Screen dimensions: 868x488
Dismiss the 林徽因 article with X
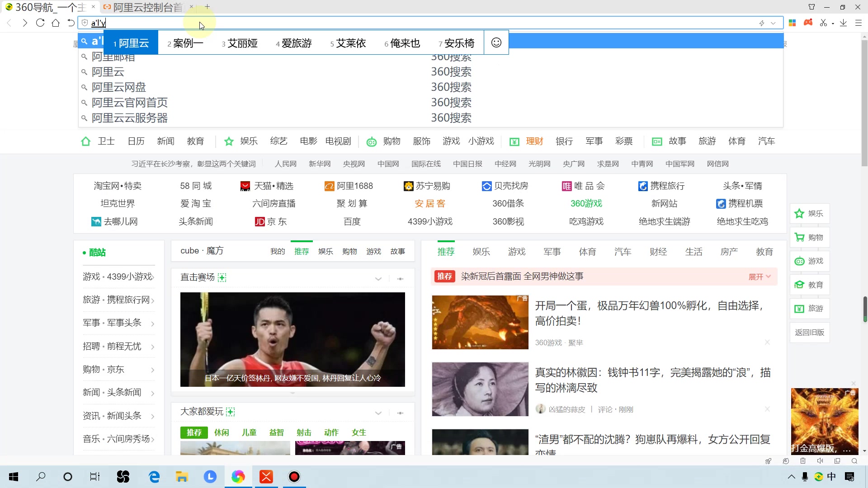pyautogui.click(x=767, y=409)
